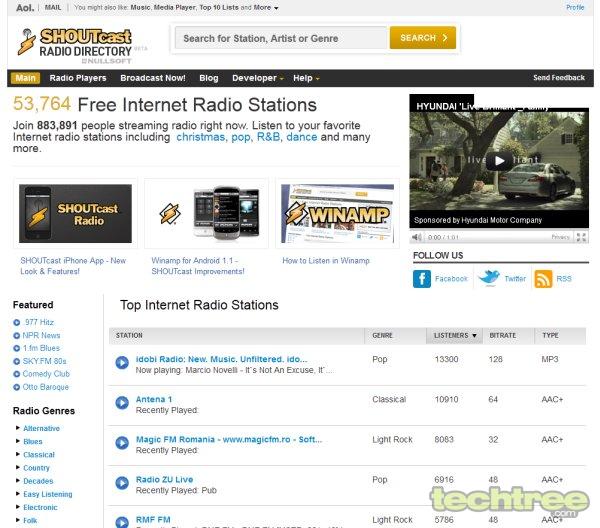Open the christmas stations link
The image size is (600, 528).
[200, 137]
